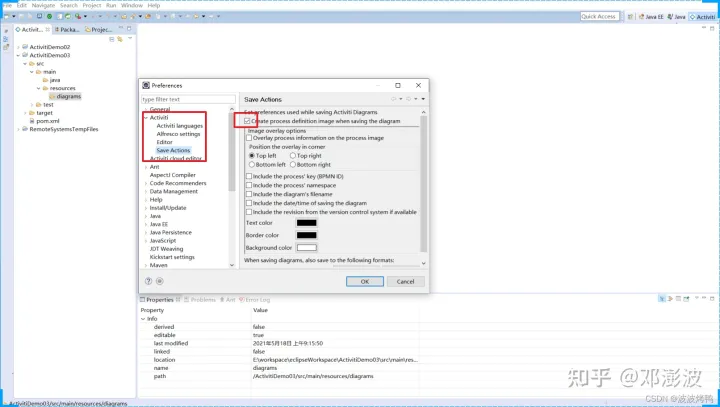Click the third left-sidebar icon
Image resolution: width=720 pixels, height=407 pixels.
point(6,46)
